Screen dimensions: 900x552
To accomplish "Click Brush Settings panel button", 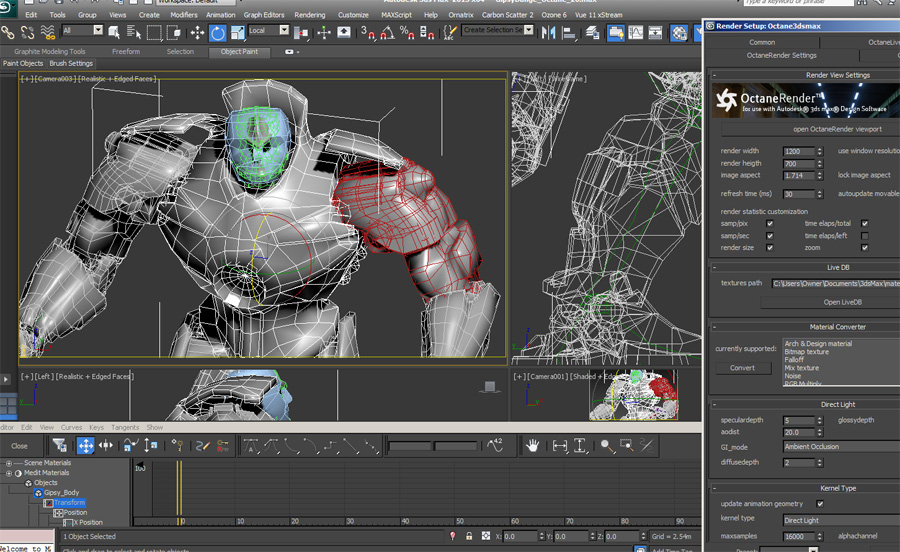I will coord(71,64).
